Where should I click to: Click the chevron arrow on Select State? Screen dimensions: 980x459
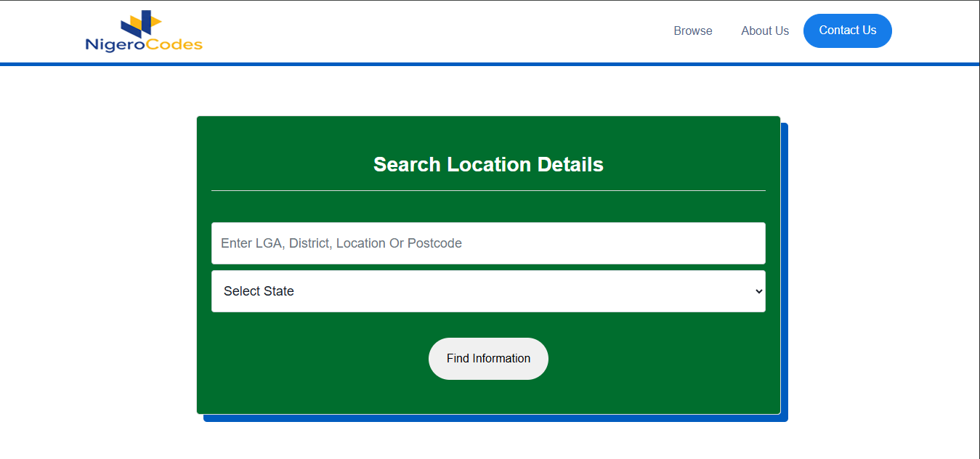(758, 291)
